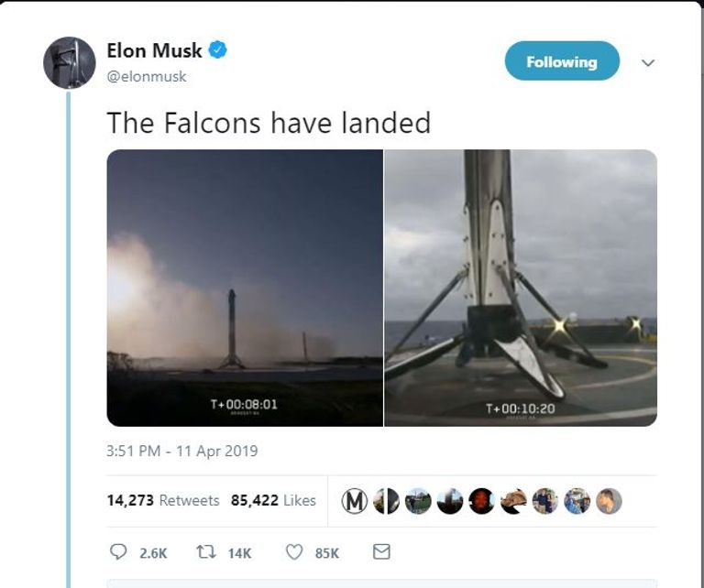Expand the tweet options chevron

tap(648, 63)
